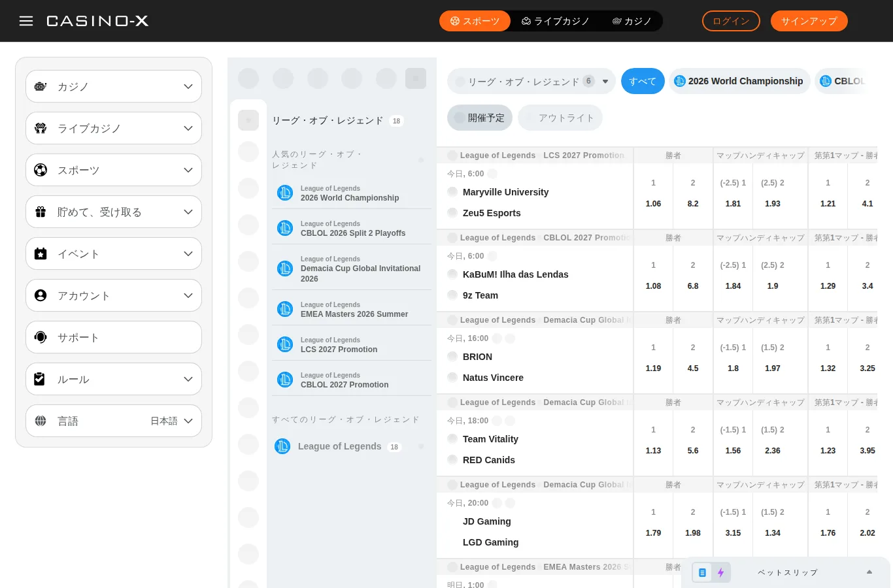The image size is (893, 588).
Task: Expand the スポーツ sidebar section
Action: (114, 170)
